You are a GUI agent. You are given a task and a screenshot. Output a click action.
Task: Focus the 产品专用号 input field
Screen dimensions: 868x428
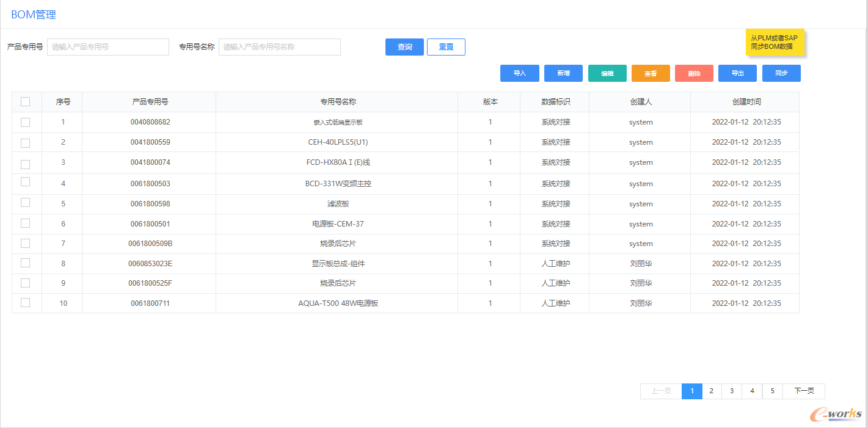coord(108,47)
